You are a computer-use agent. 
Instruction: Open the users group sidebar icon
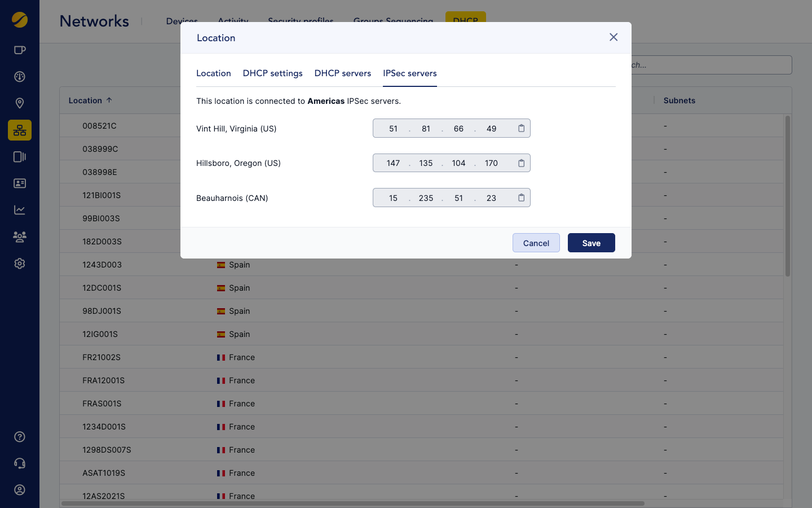click(20, 237)
